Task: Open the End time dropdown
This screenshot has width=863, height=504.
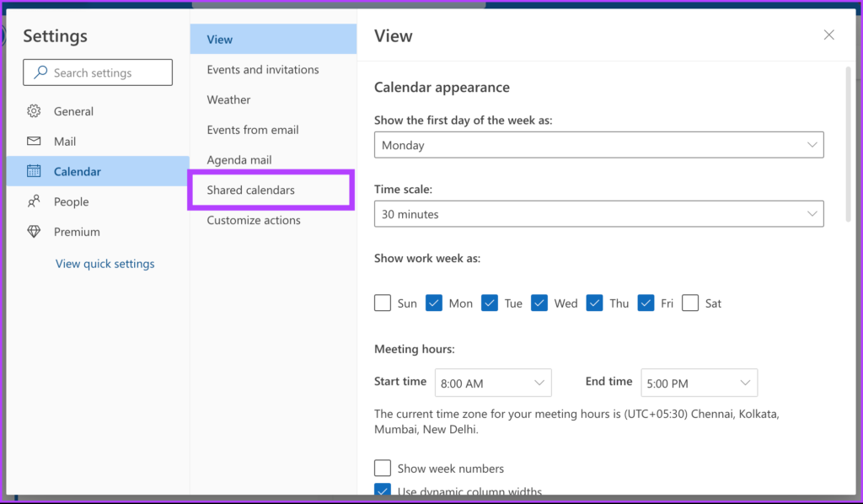Action: coord(699,383)
